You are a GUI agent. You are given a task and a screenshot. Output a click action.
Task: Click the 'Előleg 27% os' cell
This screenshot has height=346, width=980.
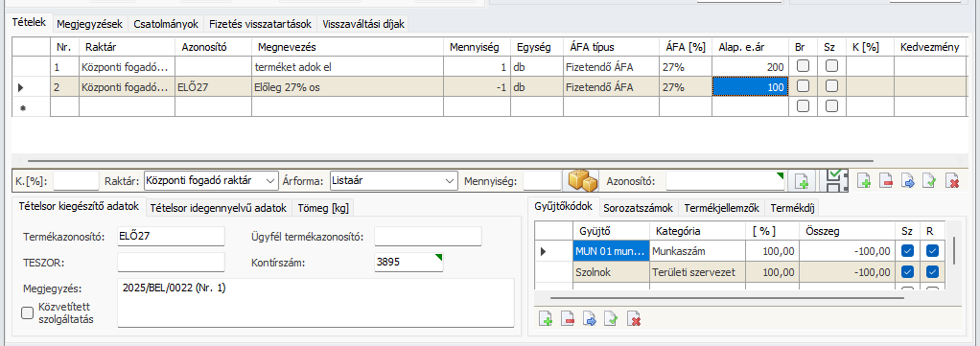[347, 87]
